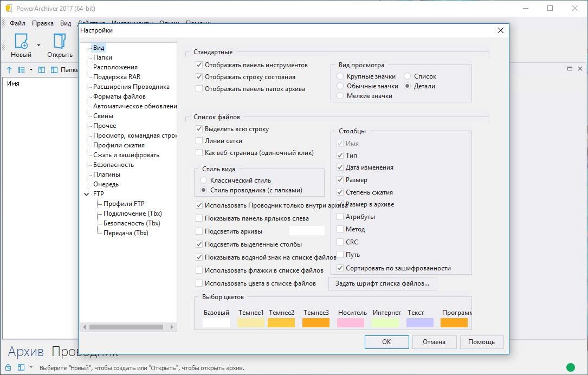This screenshot has width=588, height=375.
Task: Select Классический стиль radio button
Action: click(204, 180)
